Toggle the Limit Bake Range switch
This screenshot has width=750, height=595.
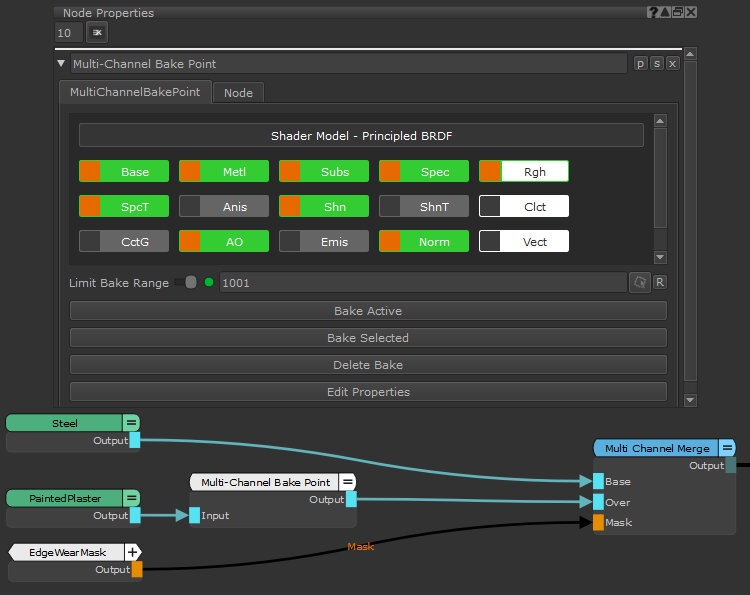185,283
